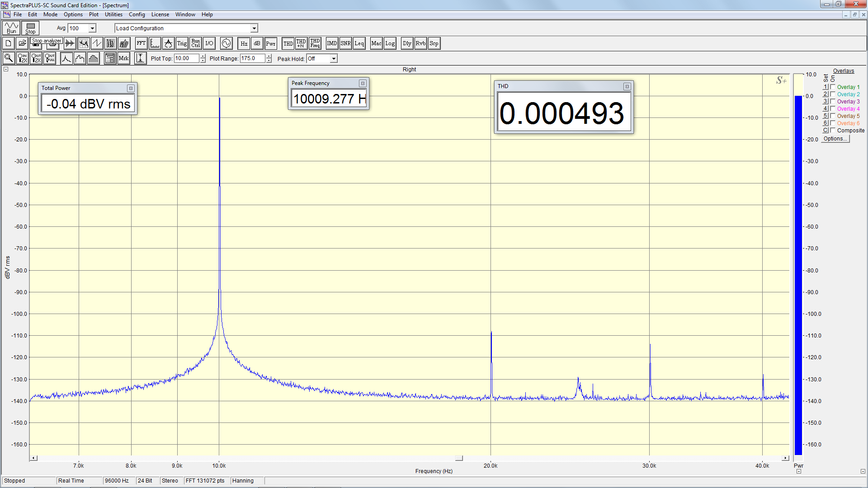This screenshot has width=868, height=488.
Task: Open the Config menu
Action: point(137,14)
